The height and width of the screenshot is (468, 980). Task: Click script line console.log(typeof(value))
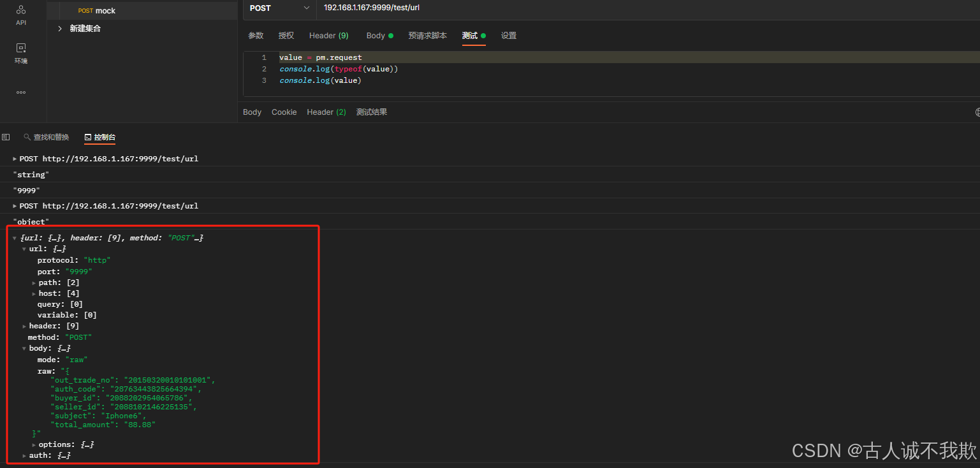pyautogui.click(x=339, y=69)
